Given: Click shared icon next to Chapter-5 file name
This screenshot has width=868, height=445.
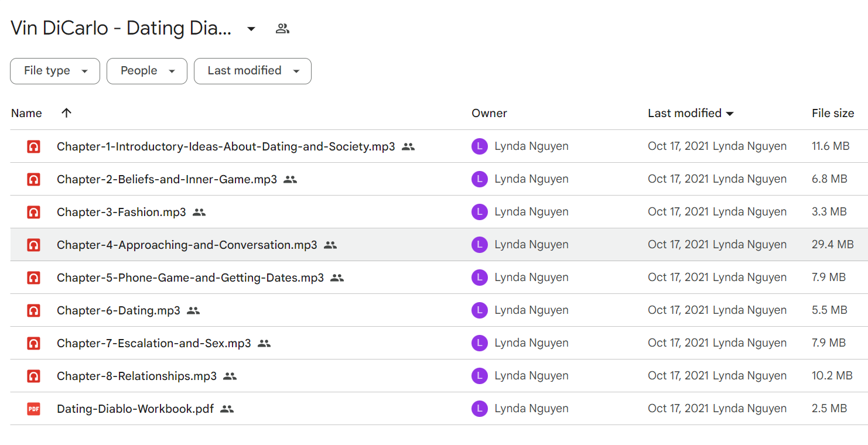Looking at the screenshot, I should [337, 278].
